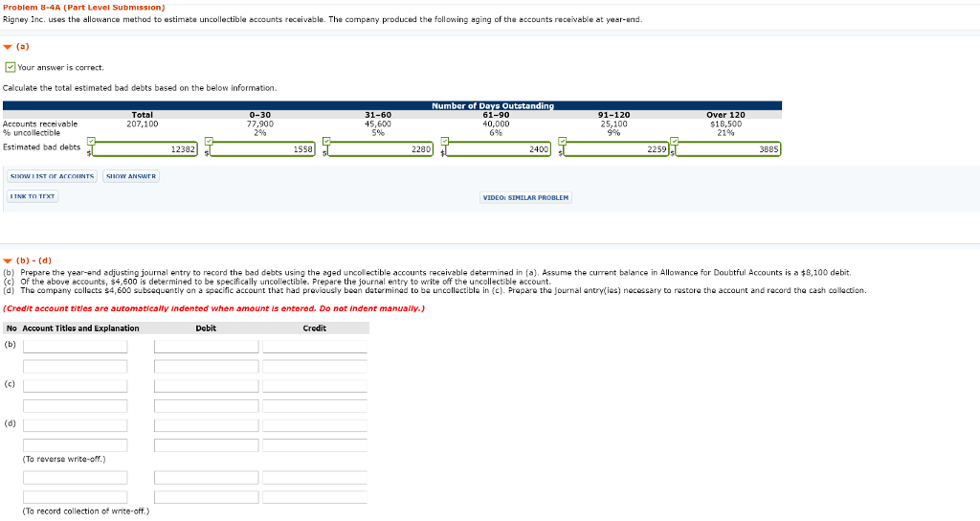Click the '207,100' total accounts receivable value
Screen dimensions: 980x521
pyautogui.click(x=143, y=124)
